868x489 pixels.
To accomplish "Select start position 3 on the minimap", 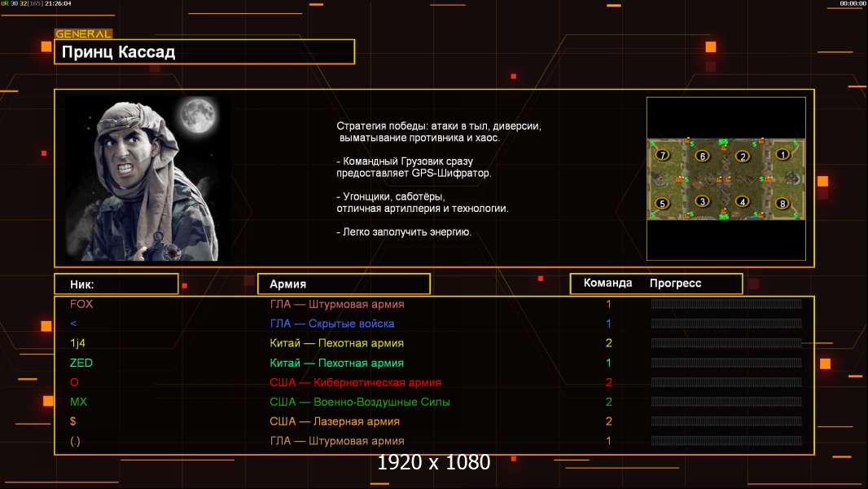I will coord(702,201).
